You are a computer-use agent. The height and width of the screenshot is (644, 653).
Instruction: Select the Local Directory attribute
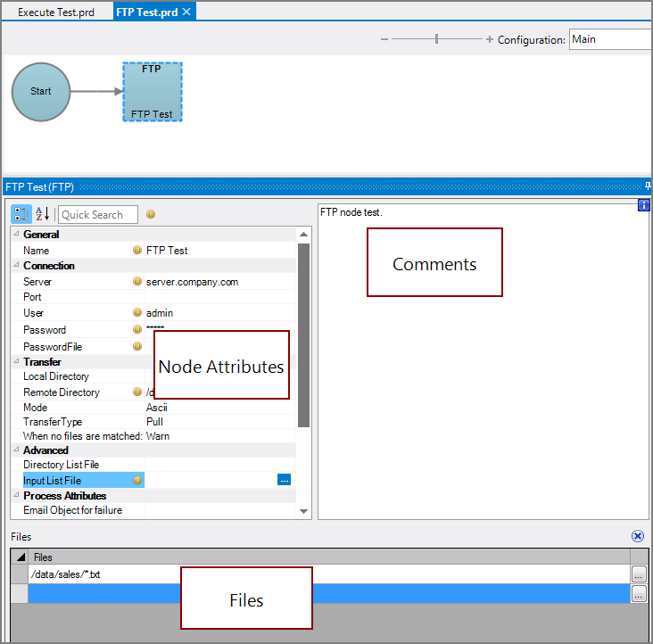[x=56, y=376]
